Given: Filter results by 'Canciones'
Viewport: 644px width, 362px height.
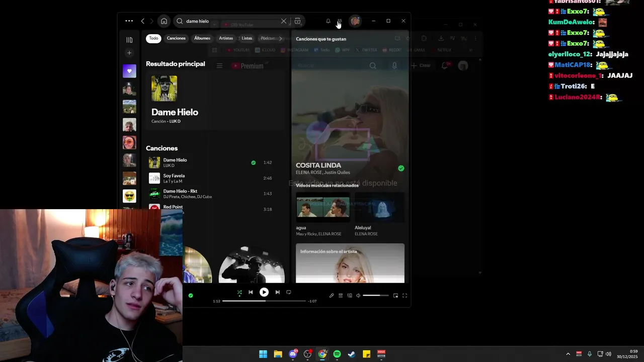Looking at the screenshot, I should click(x=176, y=38).
